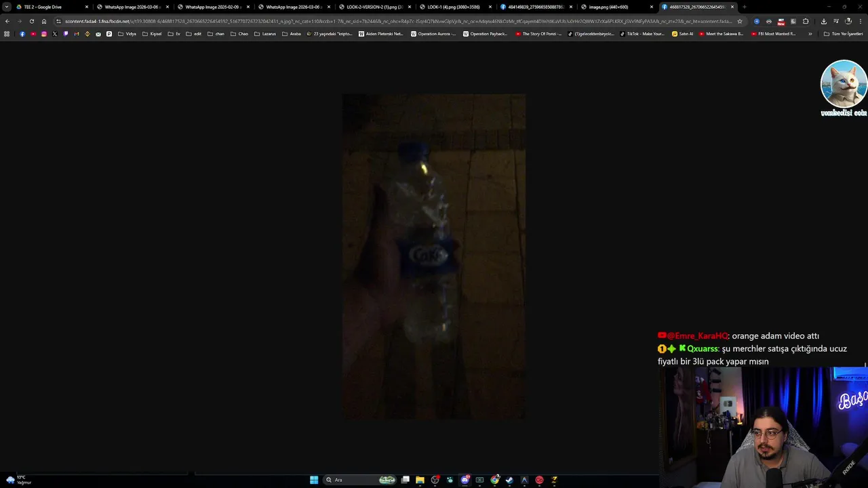Screen dimensions: 868x488
Task: Open the YouTube bookmark icon
Action: point(33,34)
